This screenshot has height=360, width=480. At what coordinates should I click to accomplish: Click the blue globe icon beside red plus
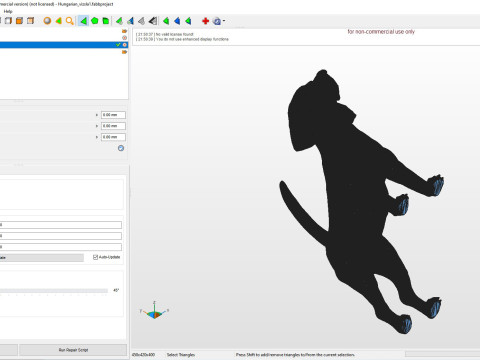pos(217,21)
